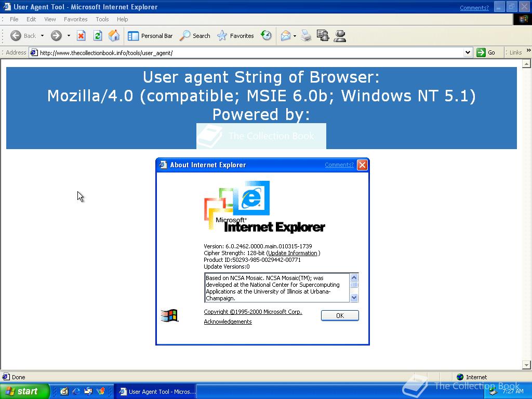Click the Windows flag icon in the About dialog
This screenshot has width=532, height=399.
170,315
